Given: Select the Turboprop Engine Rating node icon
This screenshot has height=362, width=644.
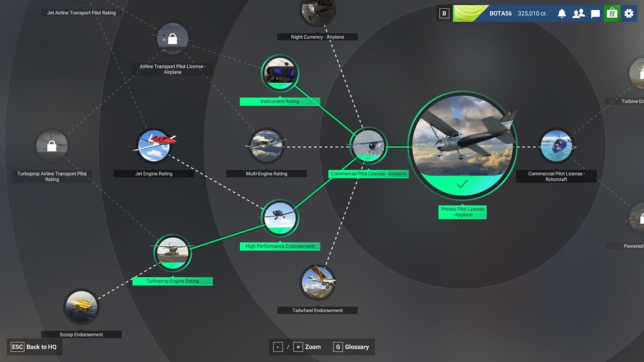Looking at the screenshot, I should (172, 253).
